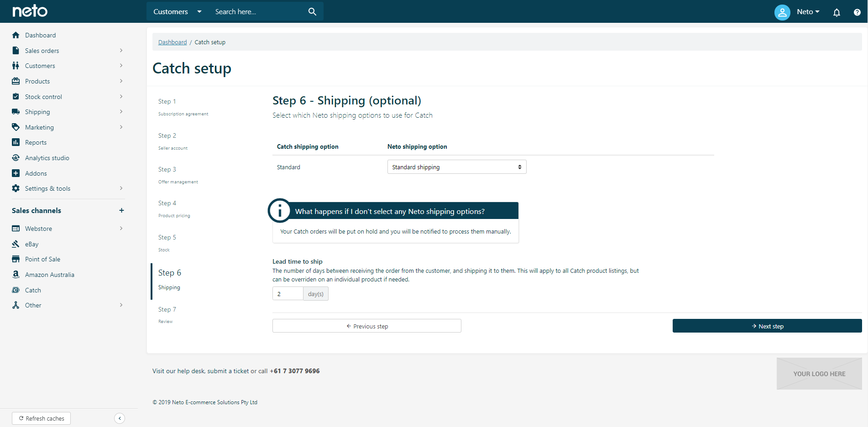The image size is (868, 427).
Task: Select Step 6 Shipping in wizard
Action: [170, 279]
